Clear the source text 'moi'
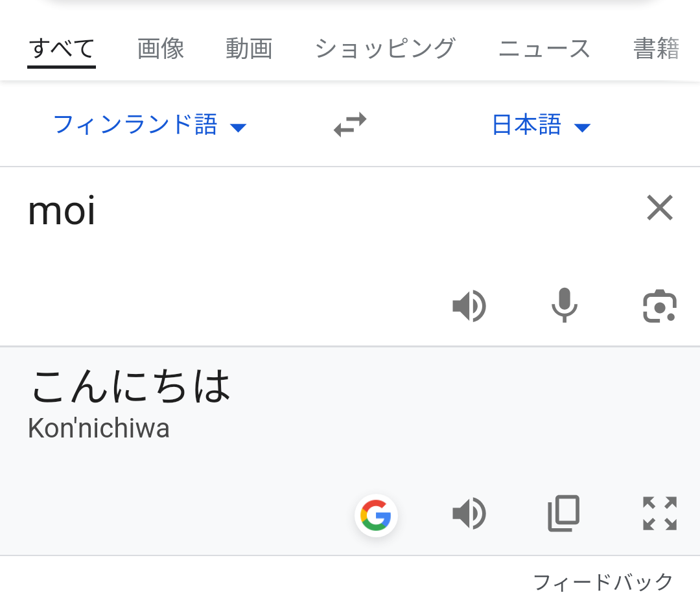The height and width of the screenshot is (606, 700). [660, 208]
